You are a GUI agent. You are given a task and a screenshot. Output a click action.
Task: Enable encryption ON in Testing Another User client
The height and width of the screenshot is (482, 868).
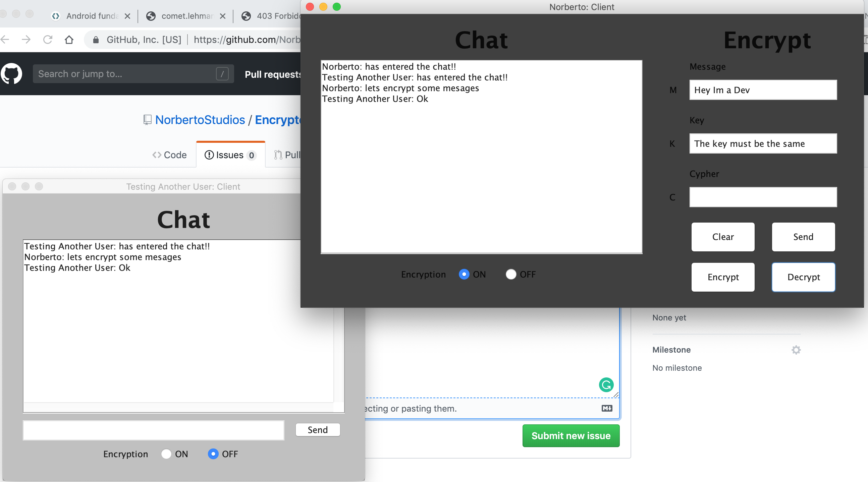[166, 454]
